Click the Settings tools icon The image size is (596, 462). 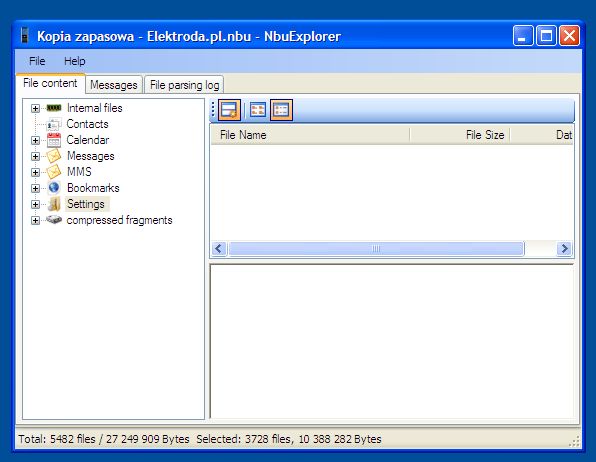coord(54,204)
